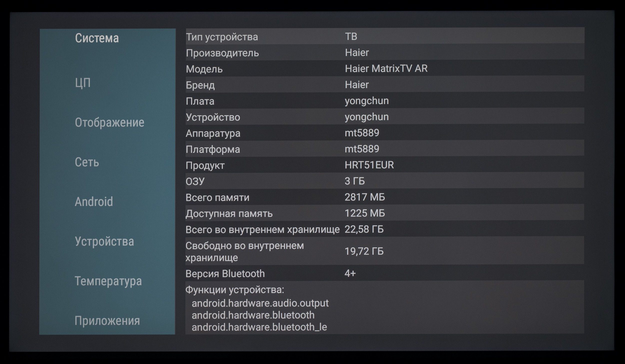Select the ОЗУ 3 ГБ row

click(x=384, y=181)
